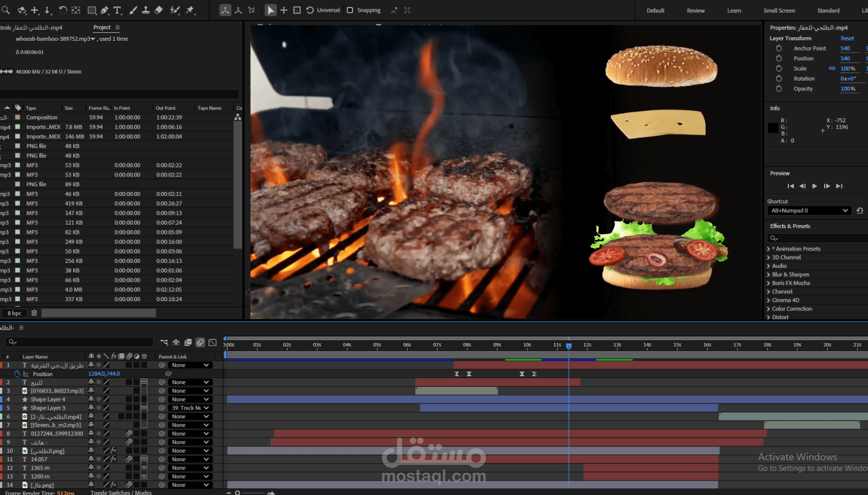The image size is (868, 495).
Task: Open the Project panel tab
Action: [102, 28]
